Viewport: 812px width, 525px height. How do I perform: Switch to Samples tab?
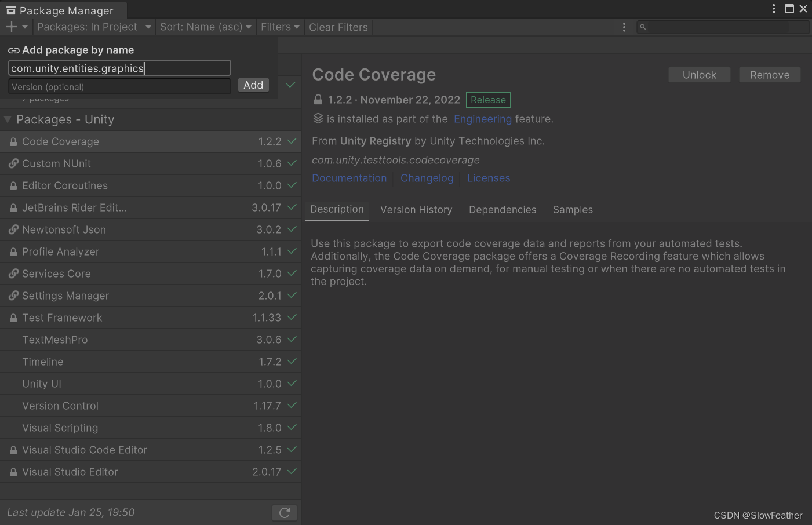[573, 210]
